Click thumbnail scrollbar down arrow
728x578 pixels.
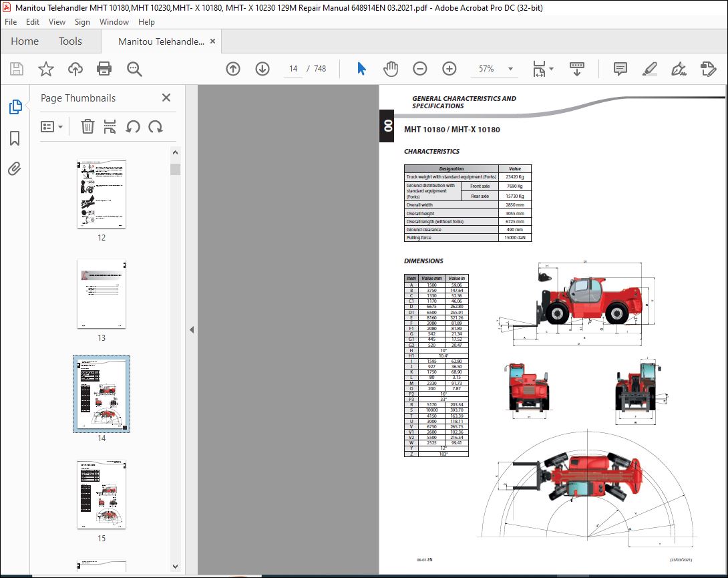175,567
